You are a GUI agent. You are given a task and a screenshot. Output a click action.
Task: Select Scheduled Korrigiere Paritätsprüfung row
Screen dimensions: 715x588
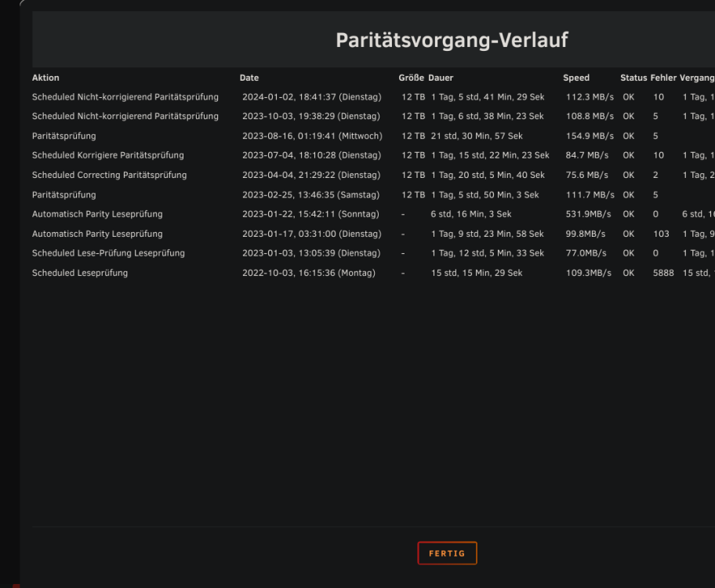click(x=373, y=155)
